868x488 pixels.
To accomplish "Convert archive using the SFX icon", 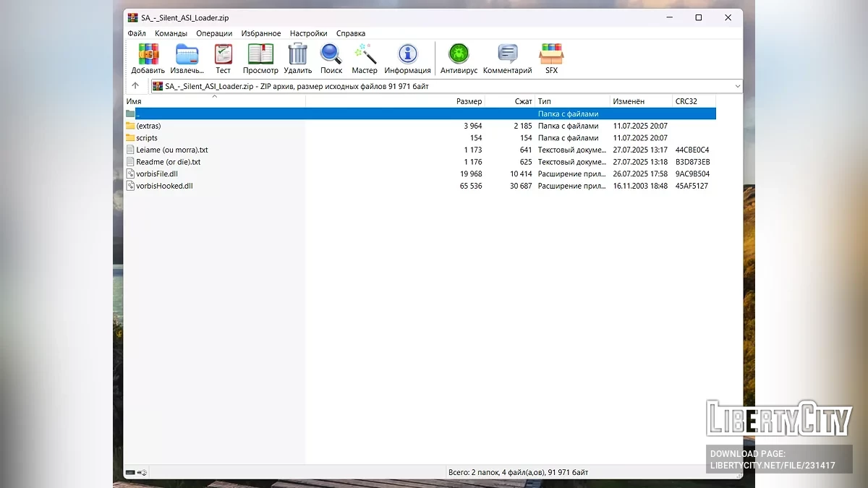I will (x=551, y=58).
